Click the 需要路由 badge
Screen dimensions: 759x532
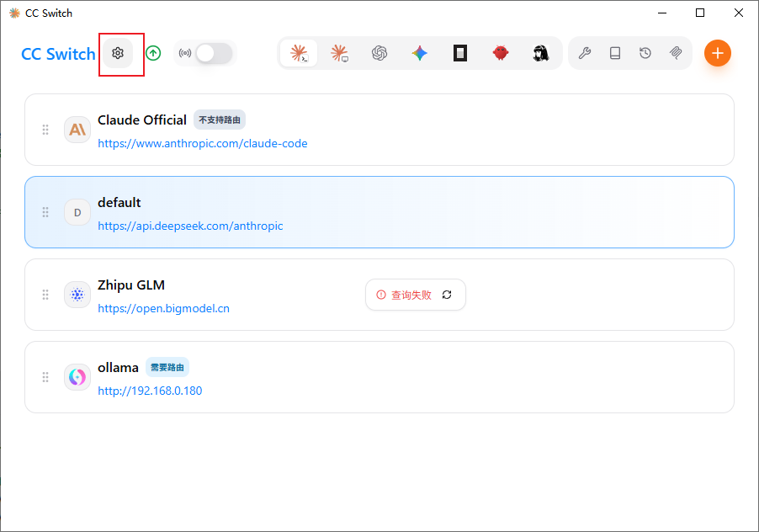[167, 367]
